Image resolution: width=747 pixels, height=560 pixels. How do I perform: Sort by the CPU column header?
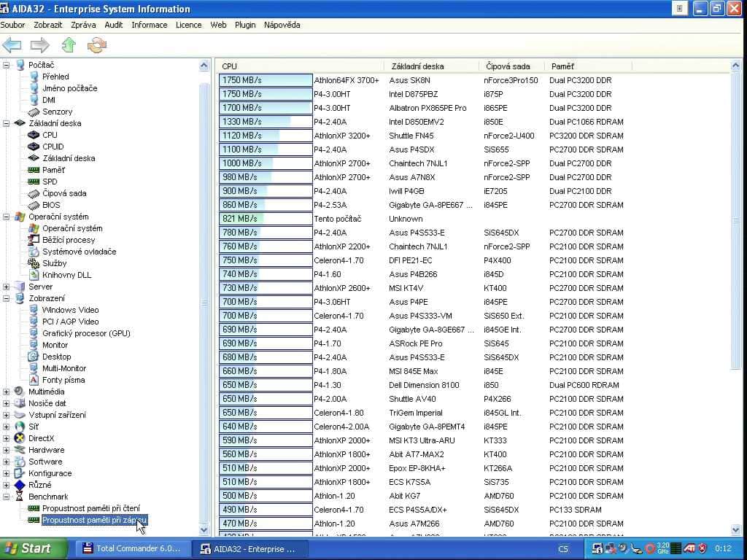pyautogui.click(x=301, y=66)
